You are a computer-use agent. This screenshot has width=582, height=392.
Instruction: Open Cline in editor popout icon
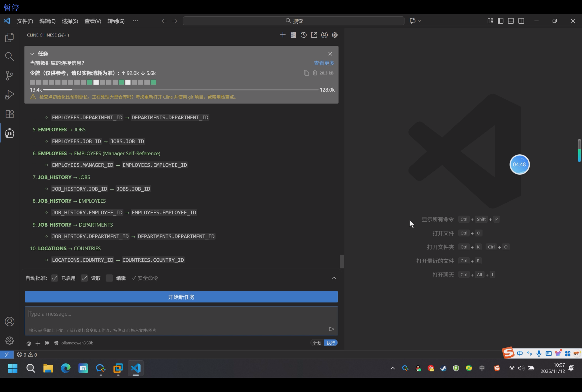click(314, 35)
